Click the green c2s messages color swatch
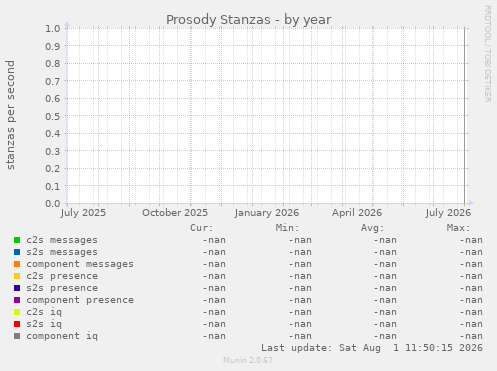 17,240
